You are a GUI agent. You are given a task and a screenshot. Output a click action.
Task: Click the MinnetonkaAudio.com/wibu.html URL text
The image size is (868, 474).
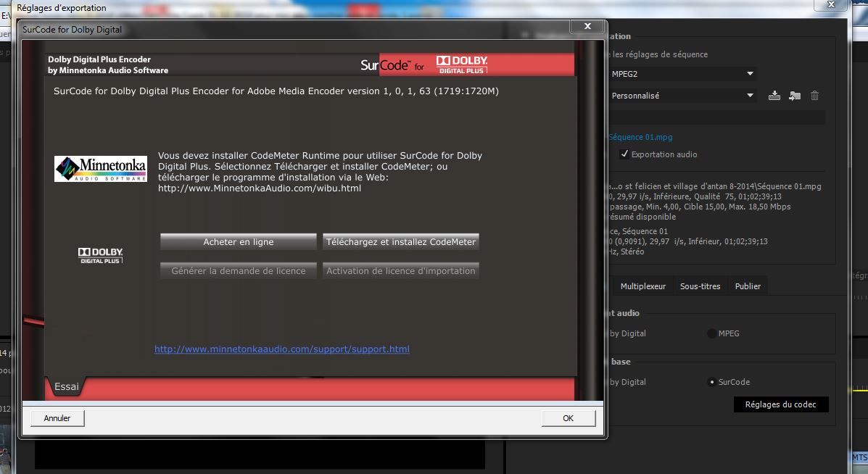[x=260, y=188]
